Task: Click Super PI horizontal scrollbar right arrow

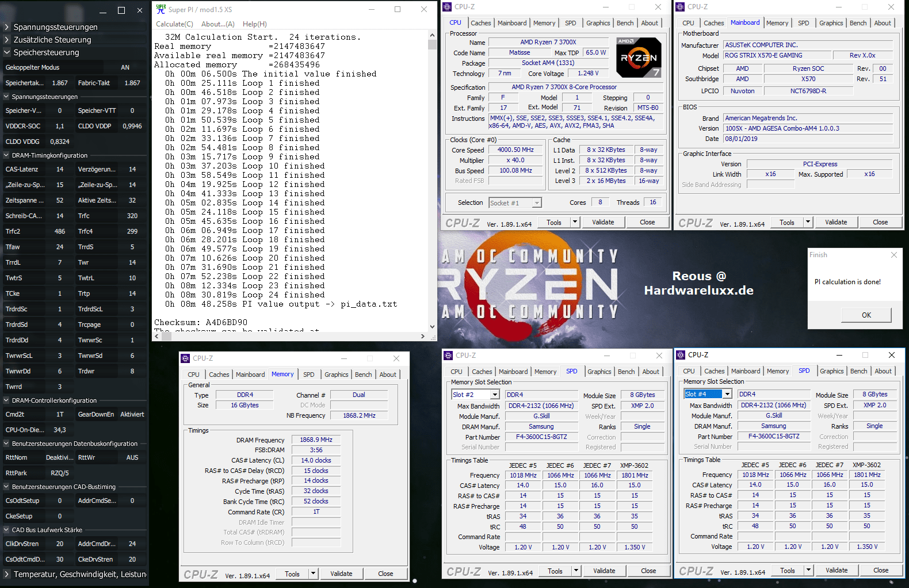Action: [423, 336]
